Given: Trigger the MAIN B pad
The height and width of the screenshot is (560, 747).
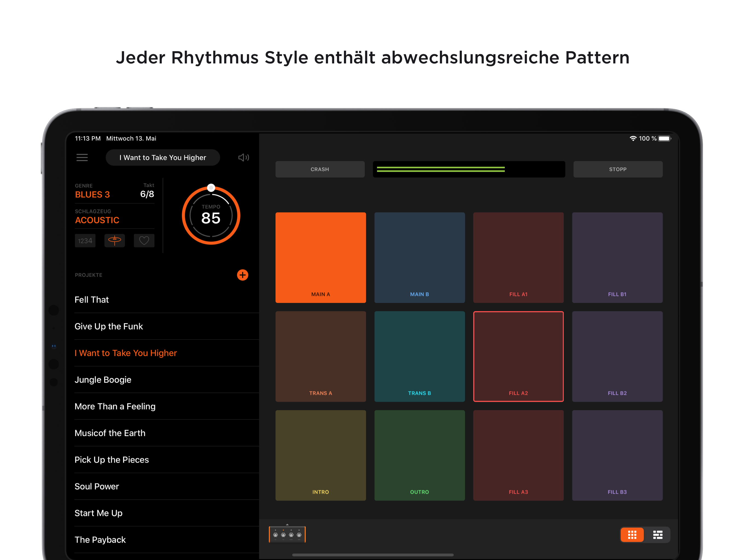Looking at the screenshot, I should (x=419, y=257).
